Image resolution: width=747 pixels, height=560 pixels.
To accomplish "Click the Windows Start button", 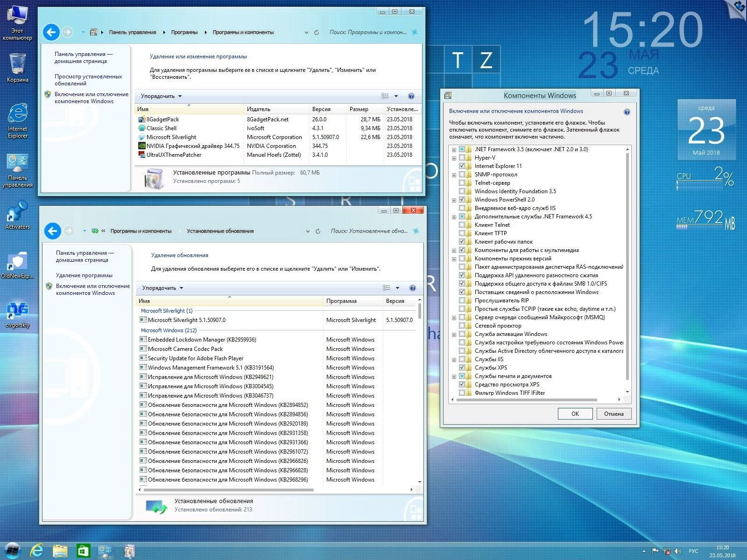I will [13, 551].
